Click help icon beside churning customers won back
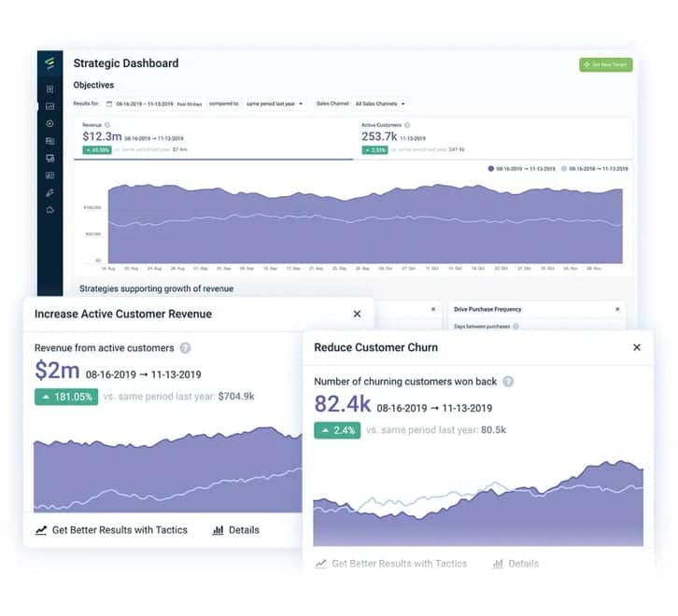Viewport: 678px width, 616px height. [508, 381]
